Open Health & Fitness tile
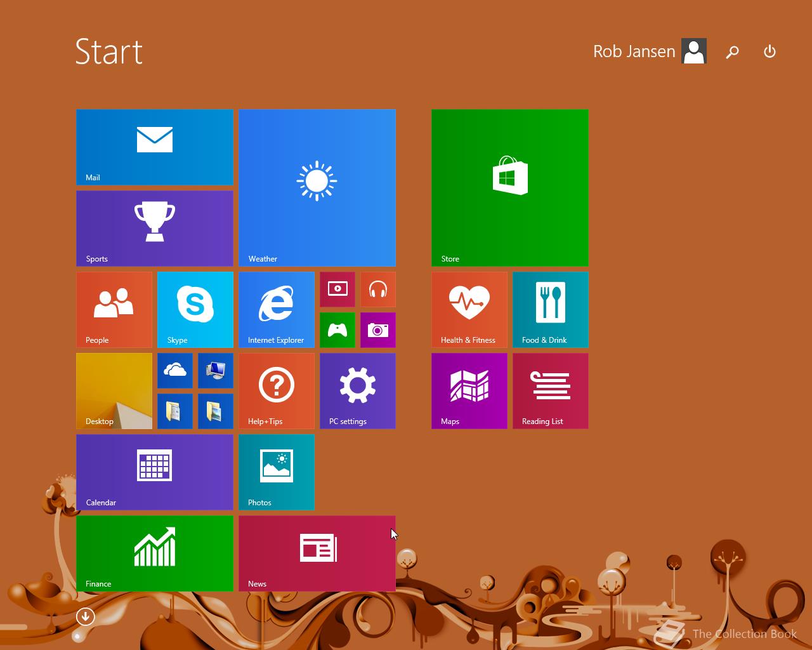This screenshot has height=650, width=812. click(469, 310)
